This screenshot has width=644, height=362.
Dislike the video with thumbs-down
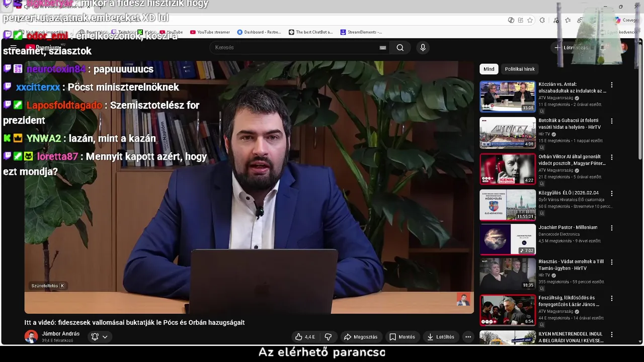[x=328, y=337]
